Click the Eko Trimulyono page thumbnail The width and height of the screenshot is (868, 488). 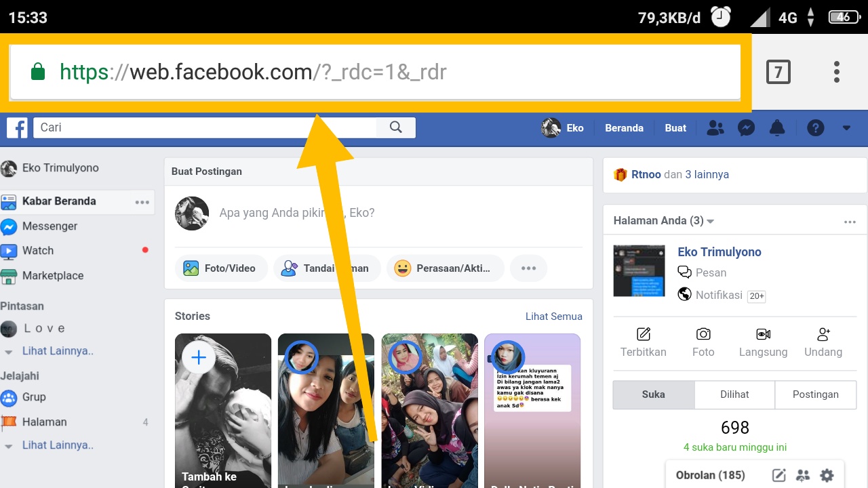(639, 270)
